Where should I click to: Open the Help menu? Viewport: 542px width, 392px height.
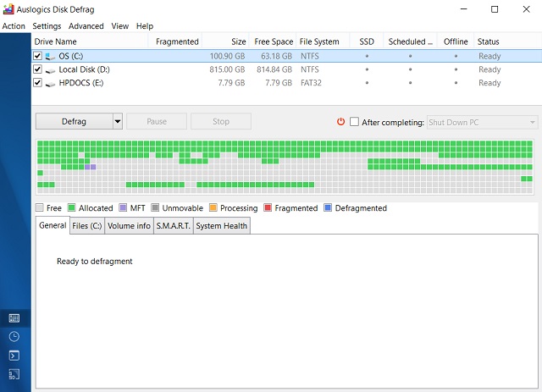[145, 26]
